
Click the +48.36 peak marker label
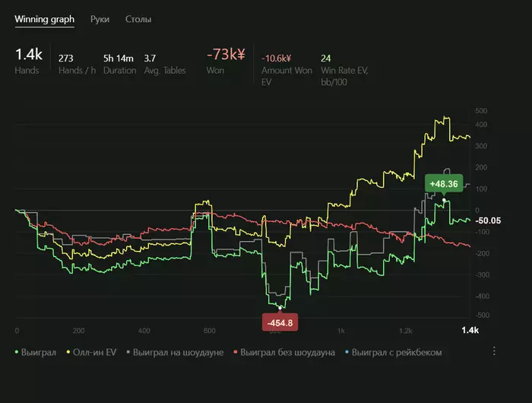444,184
